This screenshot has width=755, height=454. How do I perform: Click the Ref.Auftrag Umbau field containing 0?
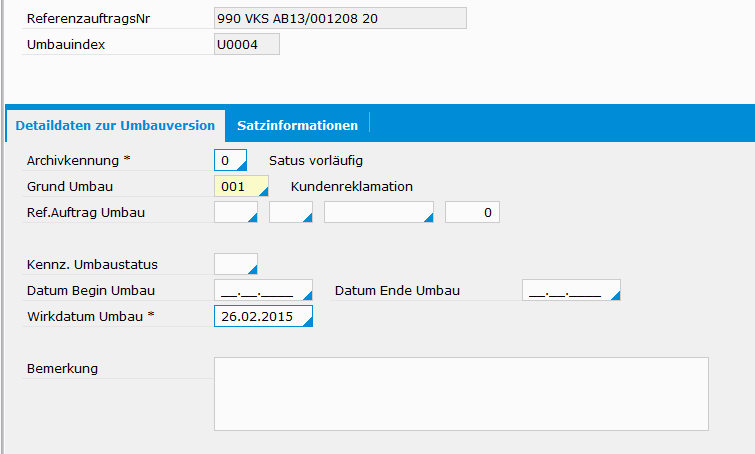(x=471, y=212)
